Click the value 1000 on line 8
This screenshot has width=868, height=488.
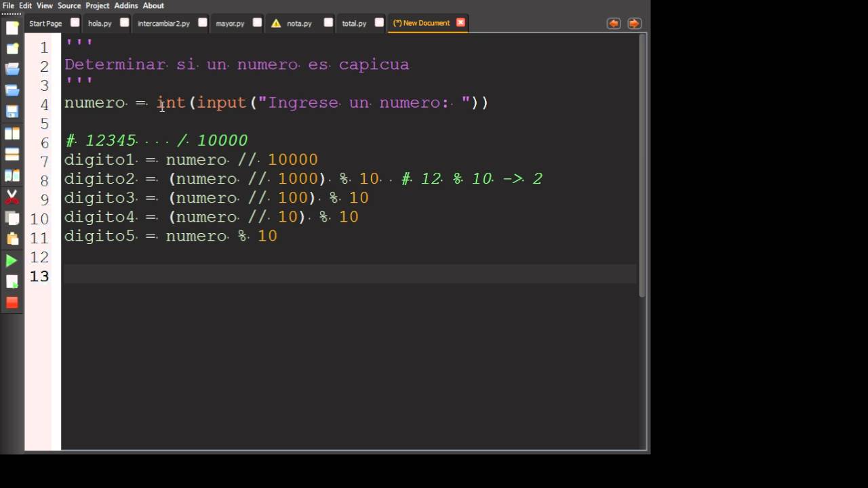[298, 179]
